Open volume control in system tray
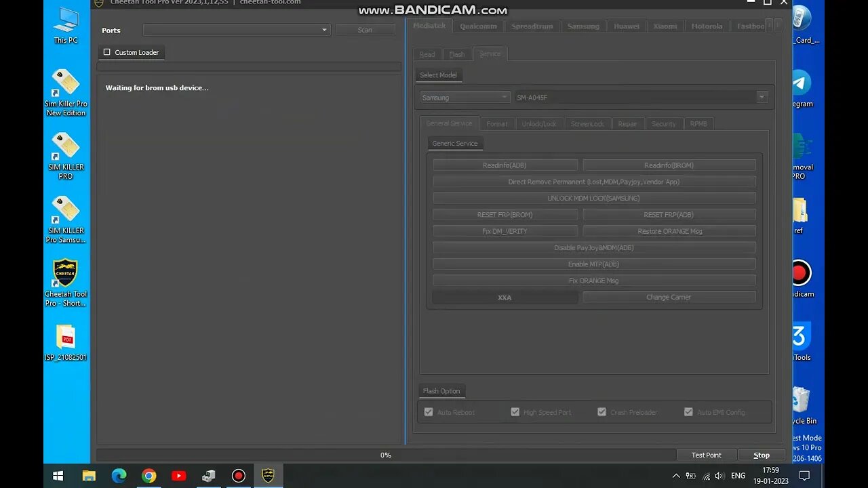868x488 pixels. (719, 476)
